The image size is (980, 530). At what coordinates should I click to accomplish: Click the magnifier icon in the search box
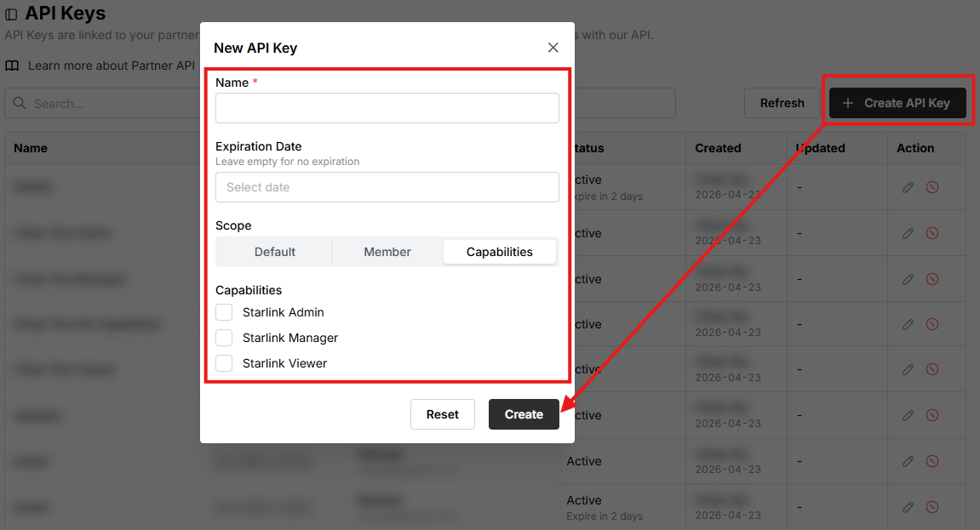pyautogui.click(x=20, y=103)
